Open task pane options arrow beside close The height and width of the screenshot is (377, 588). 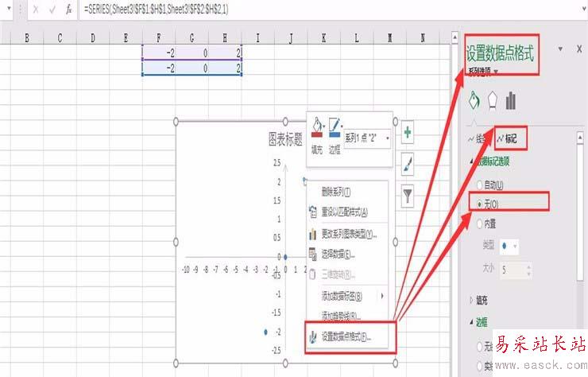click(561, 49)
